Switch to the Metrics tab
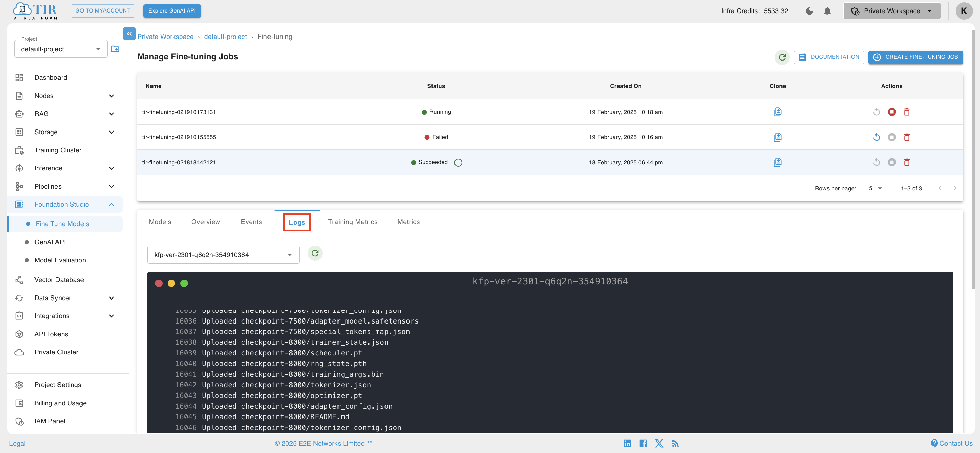 point(408,222)
